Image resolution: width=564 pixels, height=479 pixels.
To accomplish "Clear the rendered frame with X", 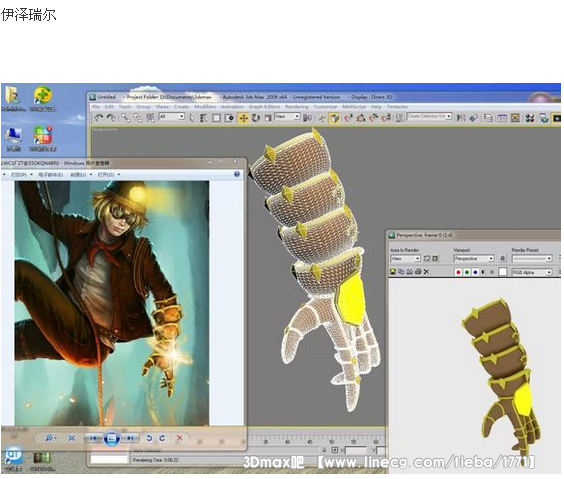I will pos(426,272).
